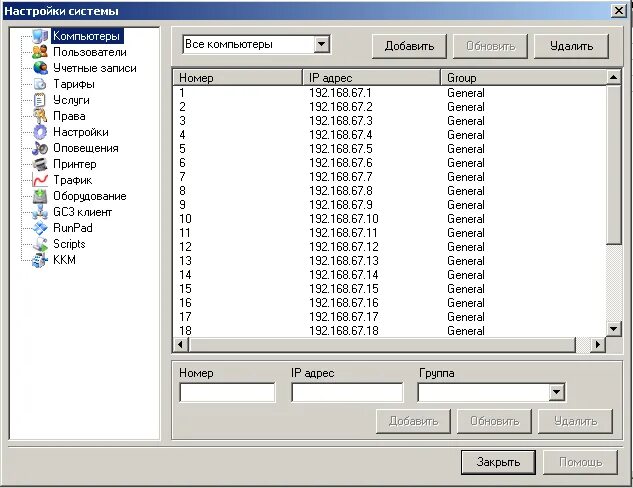Click the RunPad icon
The height and width of the screenshot is (488, 633).
point(40,228)
